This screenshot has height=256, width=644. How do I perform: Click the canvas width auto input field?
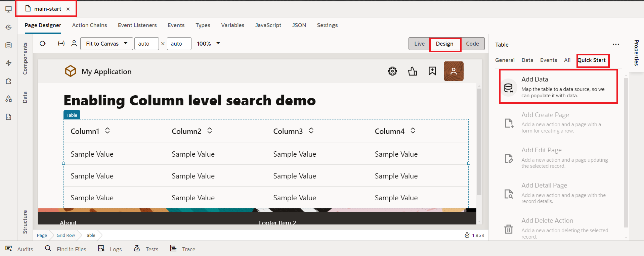146,44
